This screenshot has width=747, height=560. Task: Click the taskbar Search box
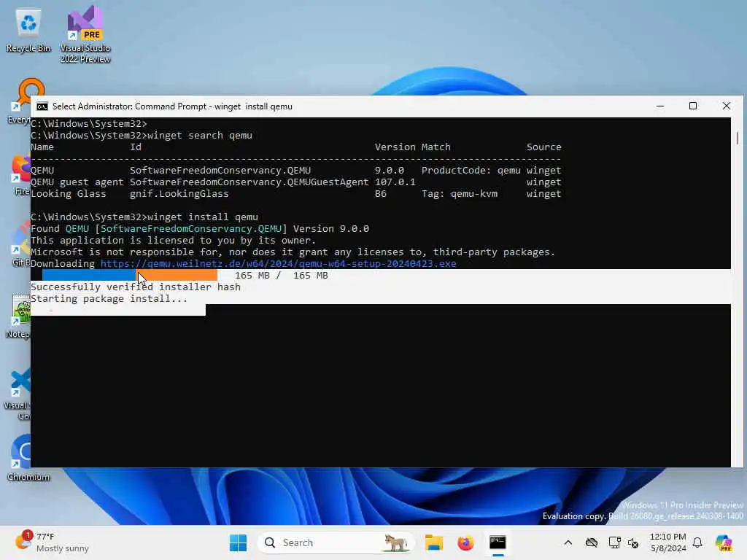click(336, 542)
